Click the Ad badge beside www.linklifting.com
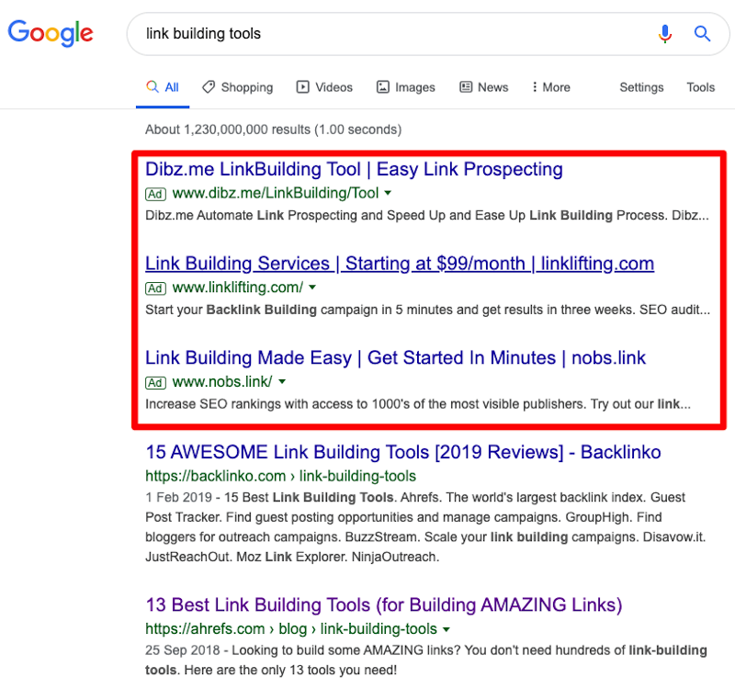Viewport: 735px width, 700px height. tap(155, 288)
